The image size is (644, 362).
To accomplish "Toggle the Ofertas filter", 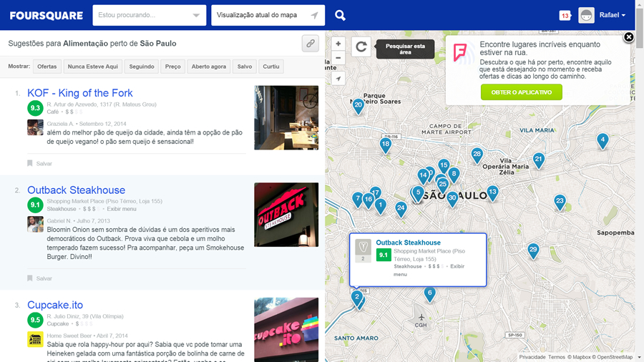I will (47, 67).
